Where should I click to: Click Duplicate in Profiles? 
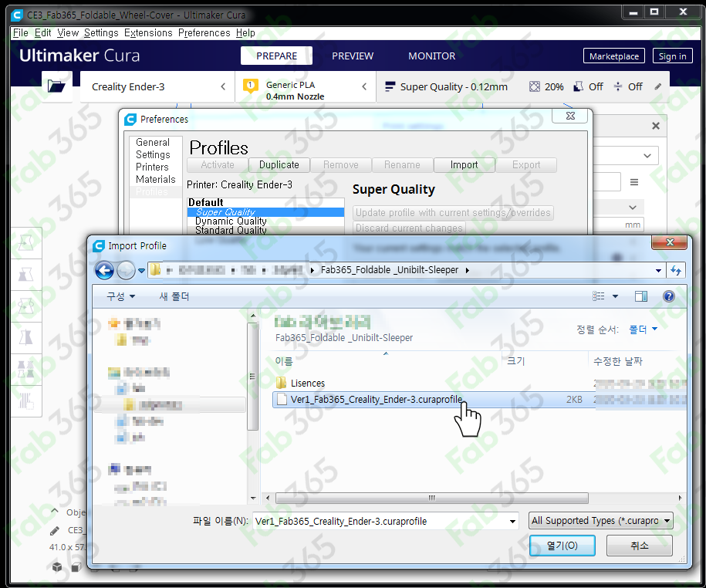coord(279,165)
